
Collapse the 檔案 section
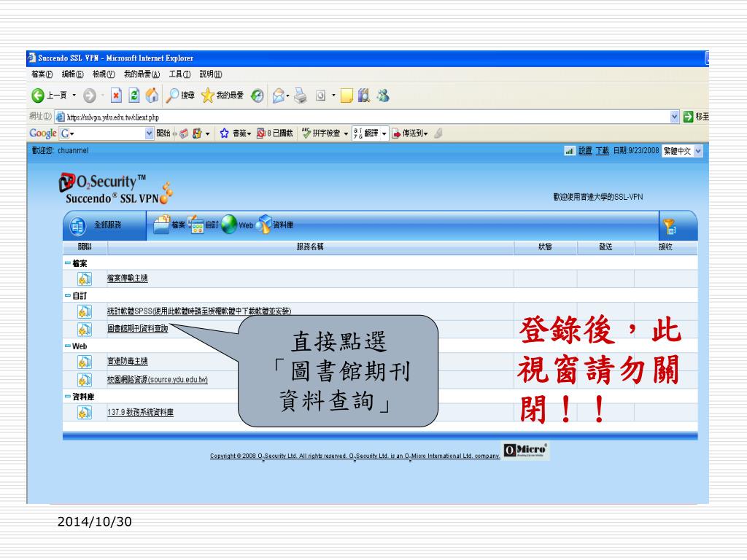pos(68,262)
